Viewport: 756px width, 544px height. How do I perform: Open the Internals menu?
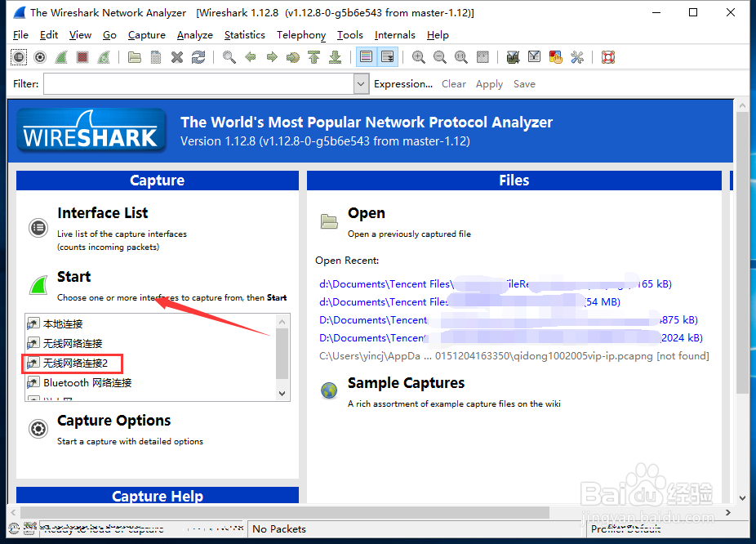(x=395, y=35)
